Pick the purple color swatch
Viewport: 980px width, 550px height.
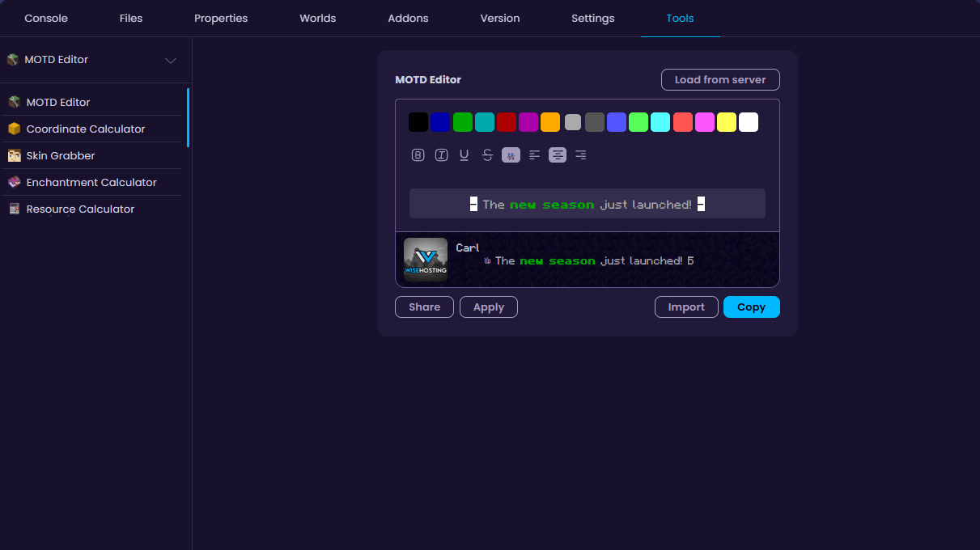click(528, 122)
